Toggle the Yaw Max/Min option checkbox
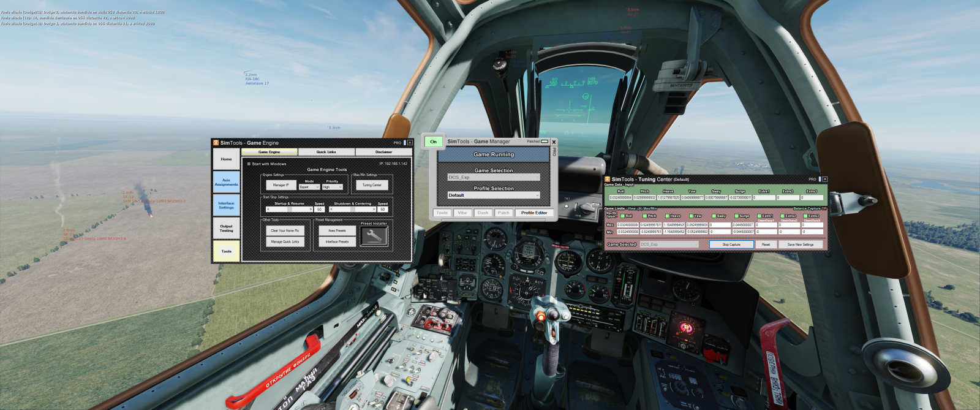The height and width of the screenshot is (410, 980). (691, 216)
